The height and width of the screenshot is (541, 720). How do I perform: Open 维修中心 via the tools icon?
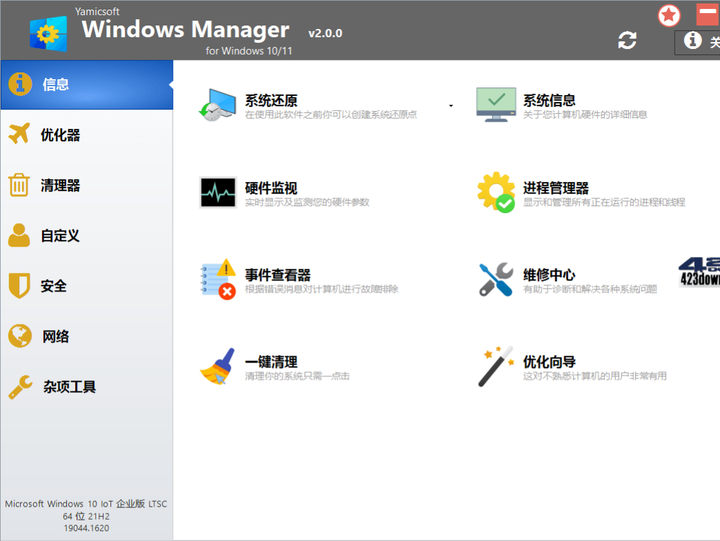coord(496,279)
